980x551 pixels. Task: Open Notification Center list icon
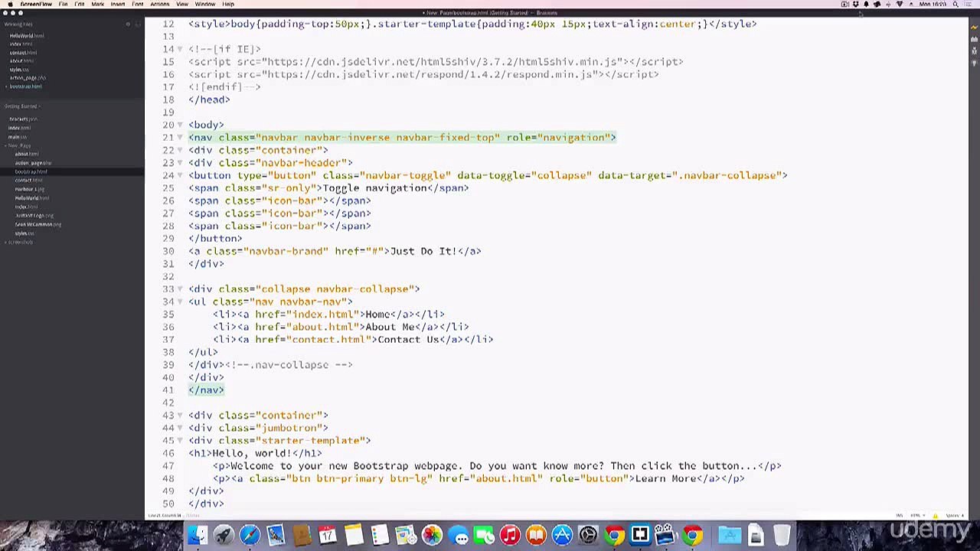pyautogui.click(x=967, y=5)
